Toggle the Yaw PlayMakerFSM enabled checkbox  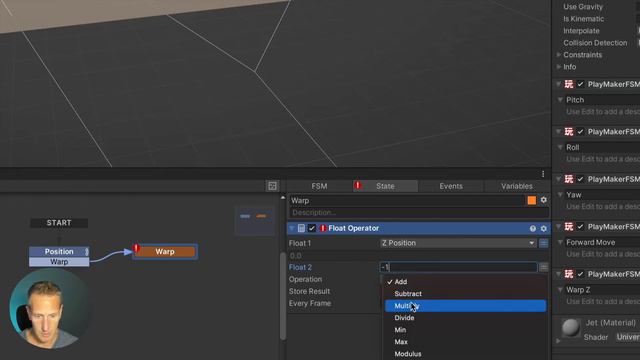(580, 179)
